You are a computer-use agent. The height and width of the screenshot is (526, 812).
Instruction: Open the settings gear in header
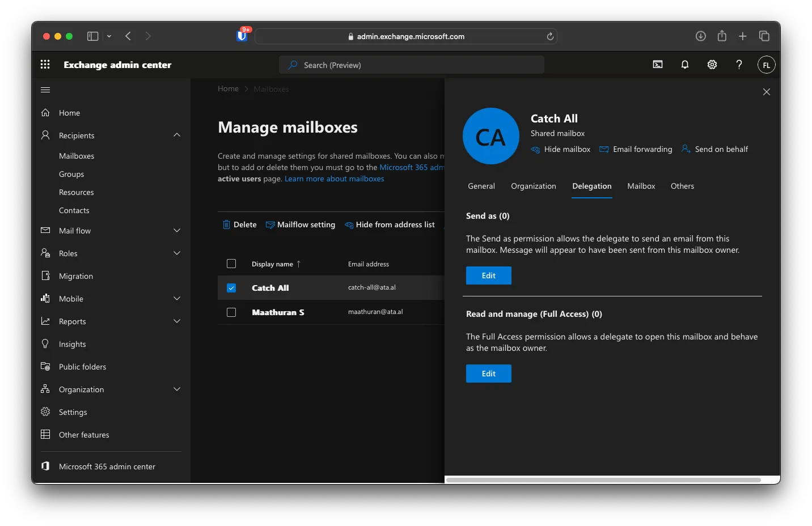coord(712,65)
